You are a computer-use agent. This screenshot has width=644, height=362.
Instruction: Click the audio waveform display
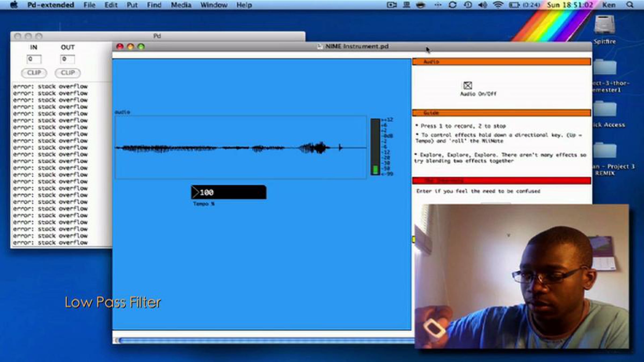coord(241,147)
